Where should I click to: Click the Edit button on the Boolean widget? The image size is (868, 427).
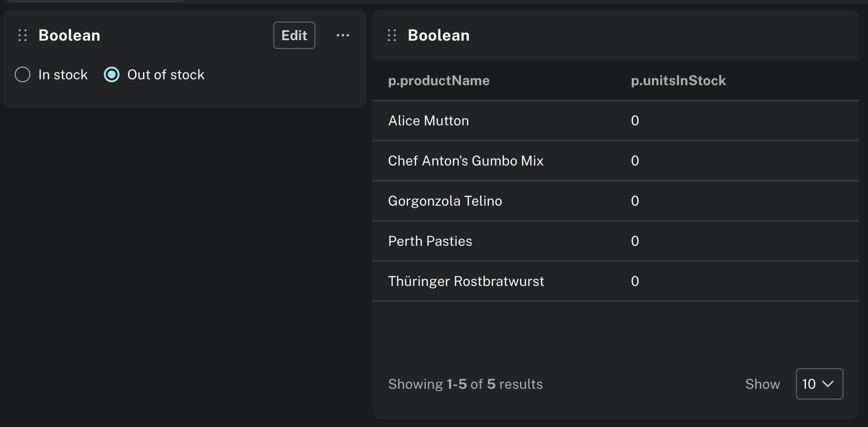(x=294, y=35)
